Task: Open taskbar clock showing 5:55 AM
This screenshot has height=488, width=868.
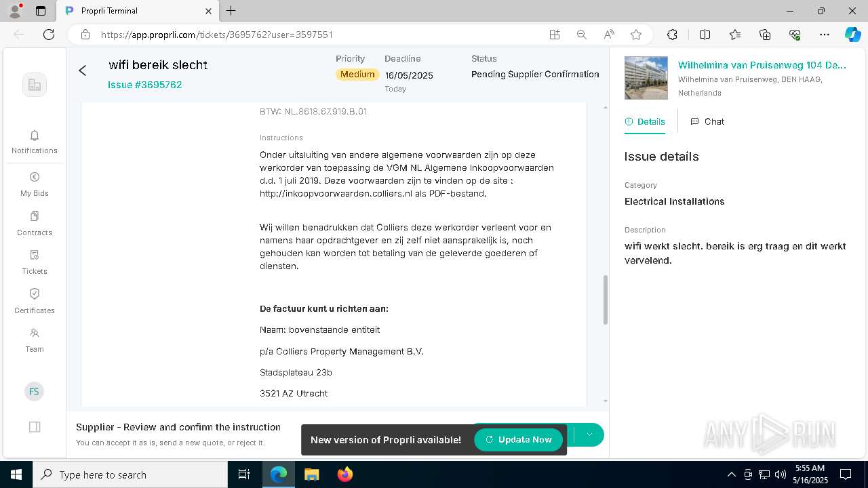Action: tap(810, 474)
